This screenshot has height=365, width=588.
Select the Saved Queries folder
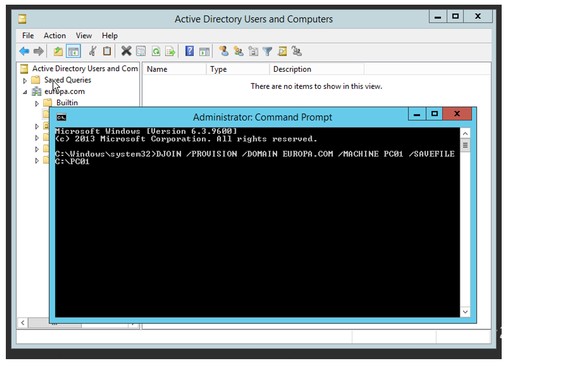[x=68, y=80]
